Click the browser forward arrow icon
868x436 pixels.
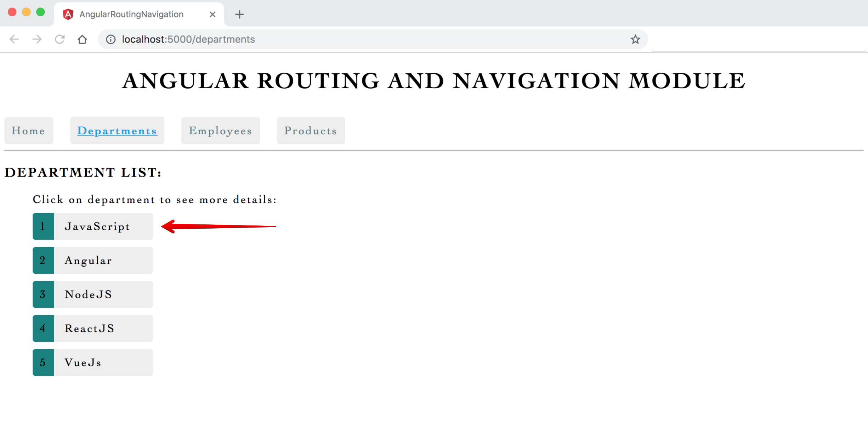[37, 39]
